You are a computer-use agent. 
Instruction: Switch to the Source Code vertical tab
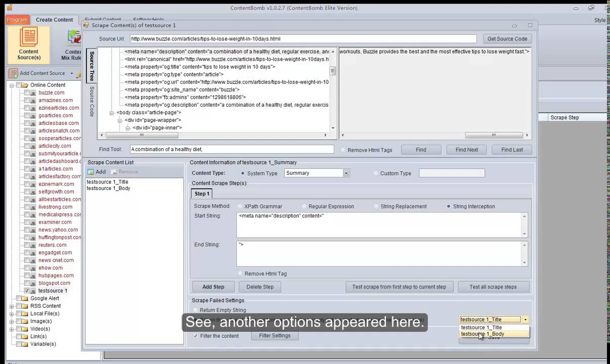92,102
